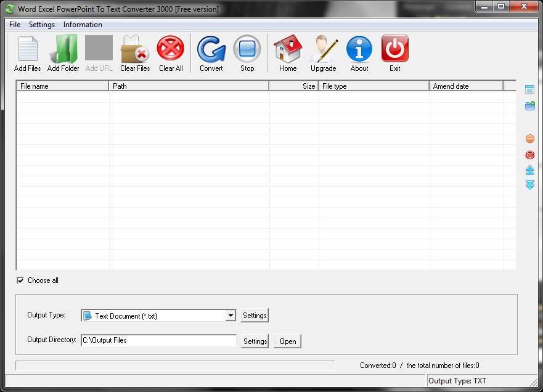The width and height of the screenshot is (543, 392).
Task: Toggle the Choose all checkbox
Action: pyautogui.click(x=20, y=280)
